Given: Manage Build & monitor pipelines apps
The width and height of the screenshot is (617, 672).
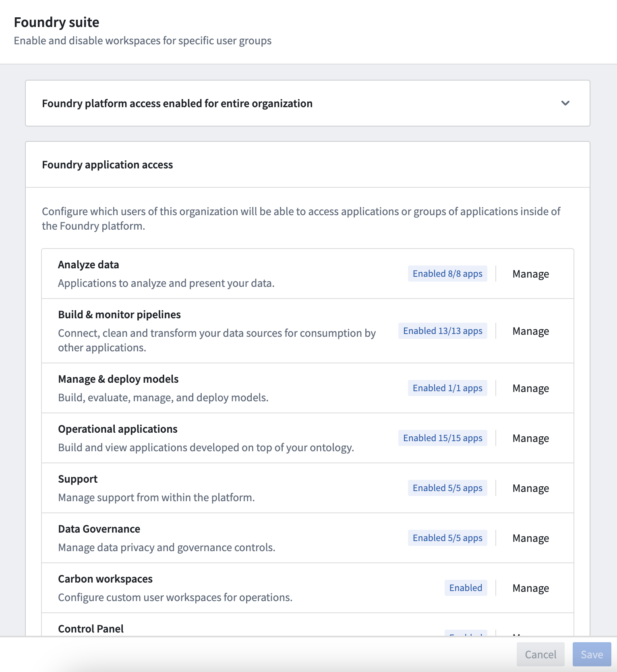Looking at the screenshot, I should tap(530, 331).
